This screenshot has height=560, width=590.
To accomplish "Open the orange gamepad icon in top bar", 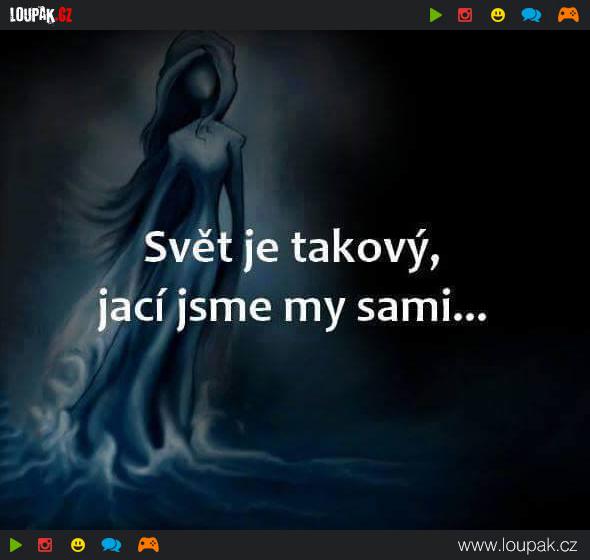I will click(x=568, y=15).
